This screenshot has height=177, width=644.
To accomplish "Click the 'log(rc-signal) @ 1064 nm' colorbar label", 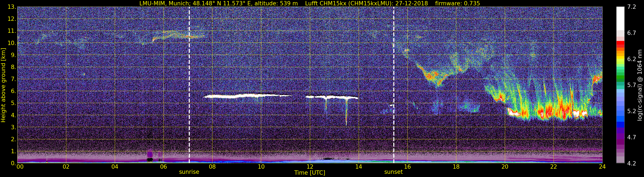I will 640,85.
